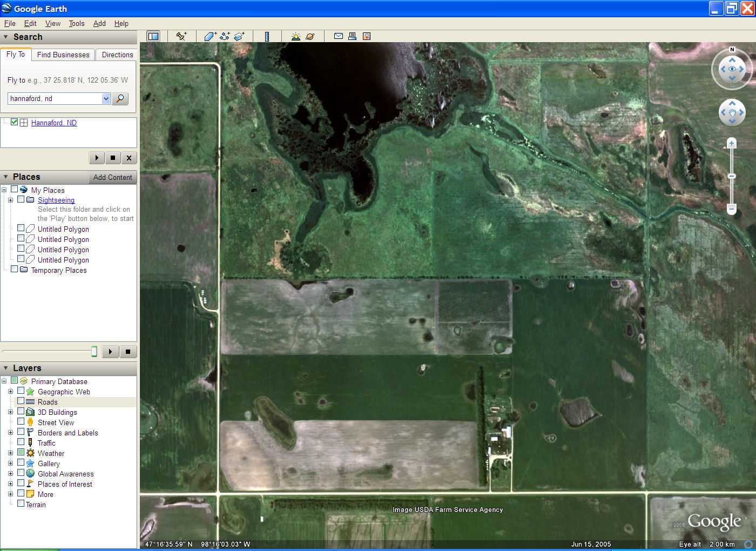The image size is (756, 551).
Task: Click Places panel stop button
Action: click(128, 352)
